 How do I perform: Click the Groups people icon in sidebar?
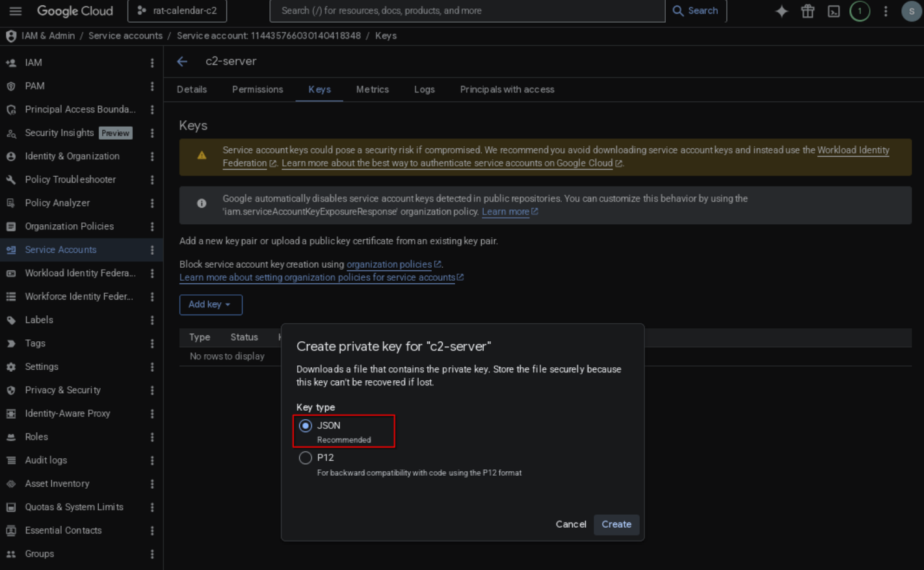click(x=11, y=554)
